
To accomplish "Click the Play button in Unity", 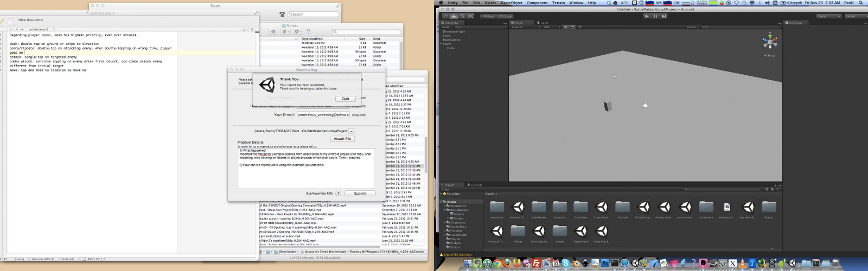I will pyautogui.click(x=647, y=16).
